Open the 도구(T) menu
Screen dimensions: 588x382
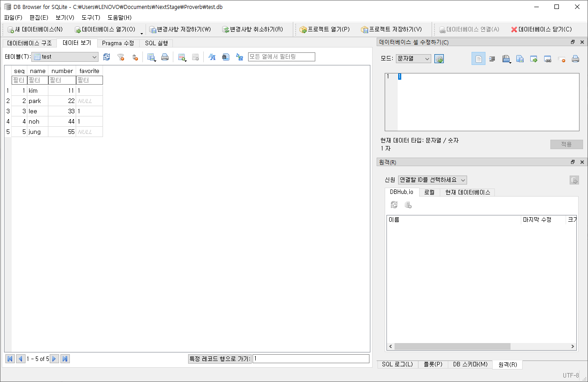coord(91,17)
